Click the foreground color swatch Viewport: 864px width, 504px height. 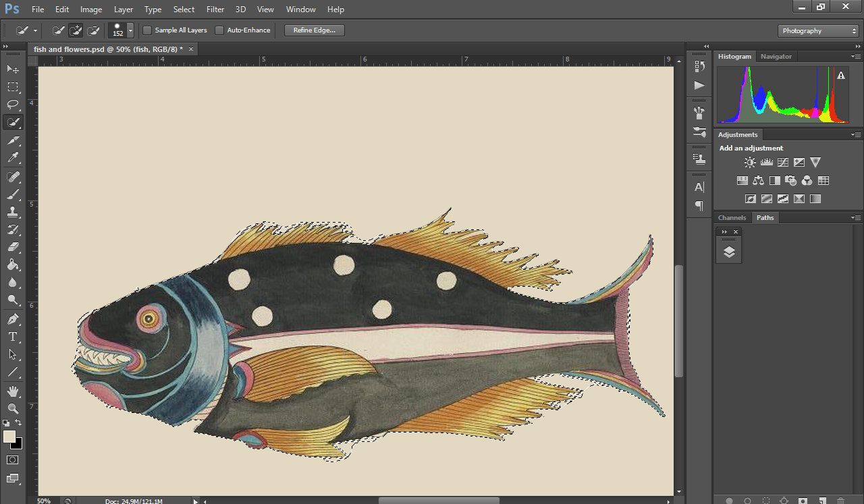click(9, 437)
